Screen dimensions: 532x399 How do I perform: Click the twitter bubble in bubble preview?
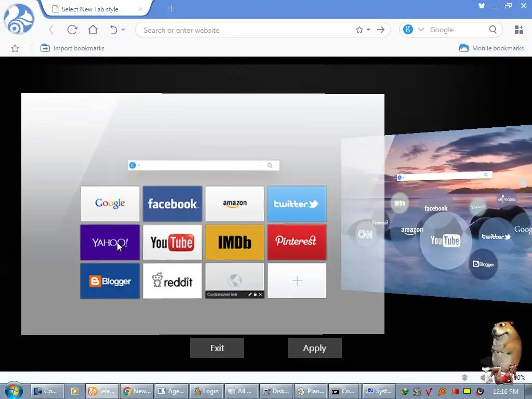(x=496, y=236)
